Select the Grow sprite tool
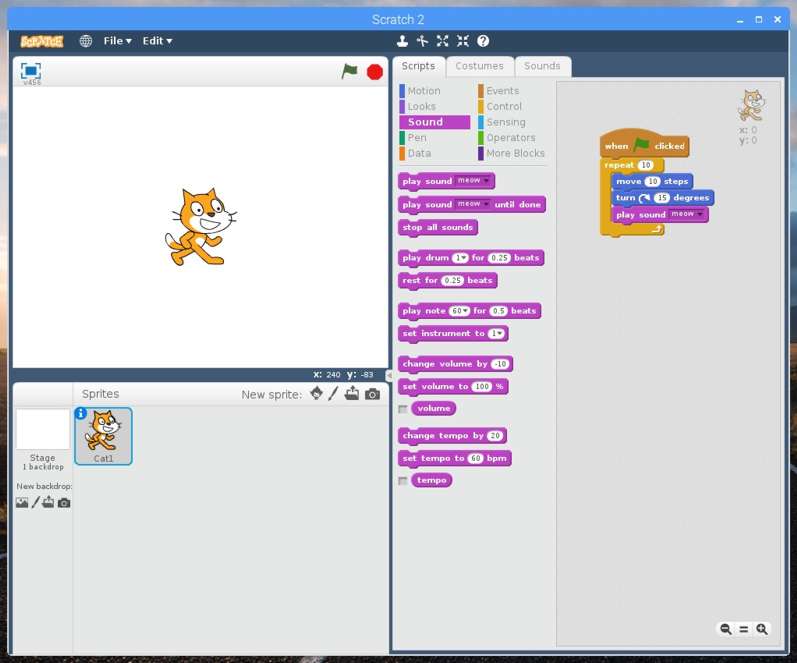The width and height of the screenshot is (797, 663). (442, 41)
